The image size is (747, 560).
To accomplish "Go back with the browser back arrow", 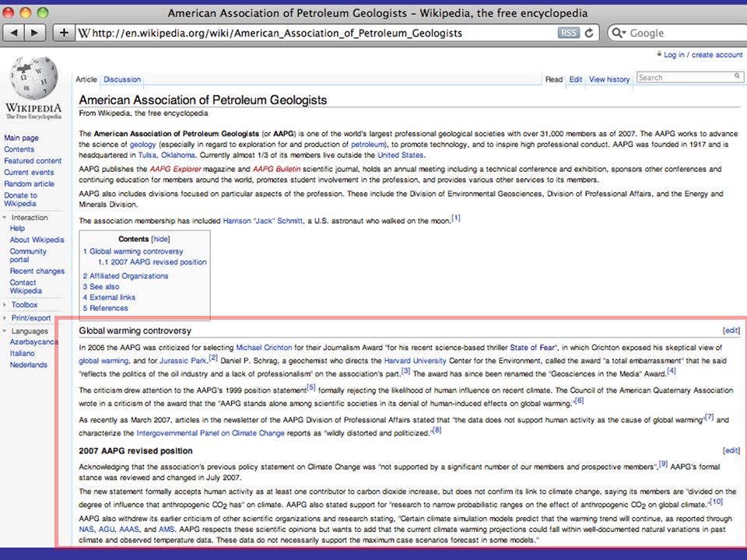I will (14, 33).
